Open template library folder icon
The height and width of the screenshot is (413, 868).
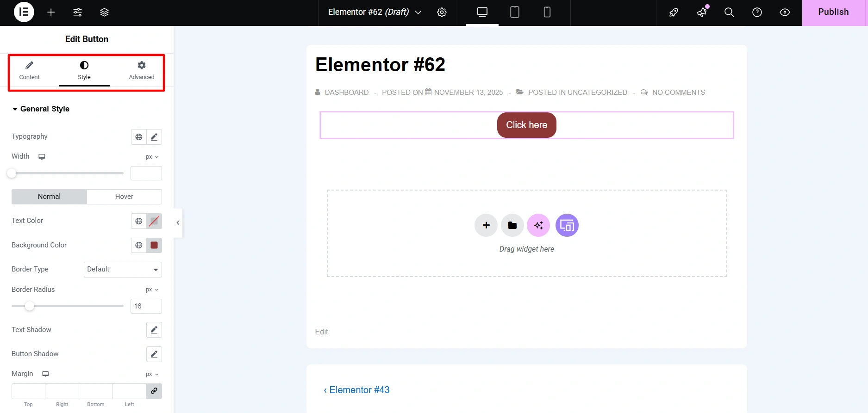click(512, 225)
